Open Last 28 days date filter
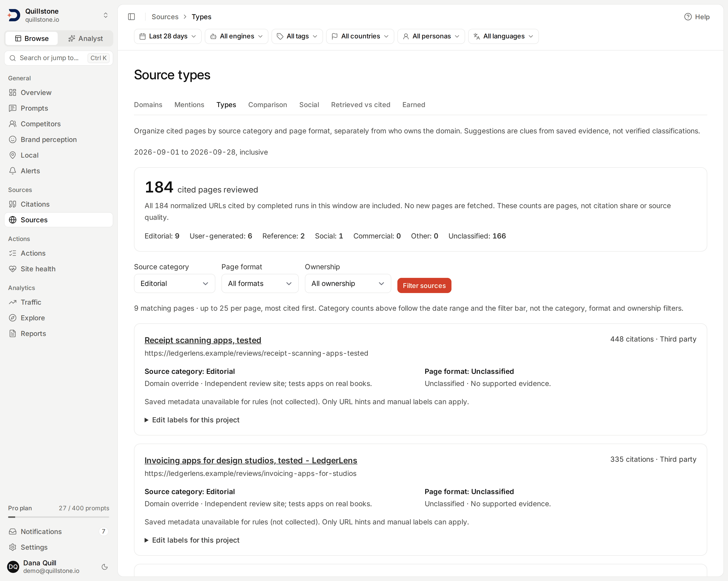Image resolution: width=728 pixels, height=581 pixels. pyautogui.click(x=168, y=36)
